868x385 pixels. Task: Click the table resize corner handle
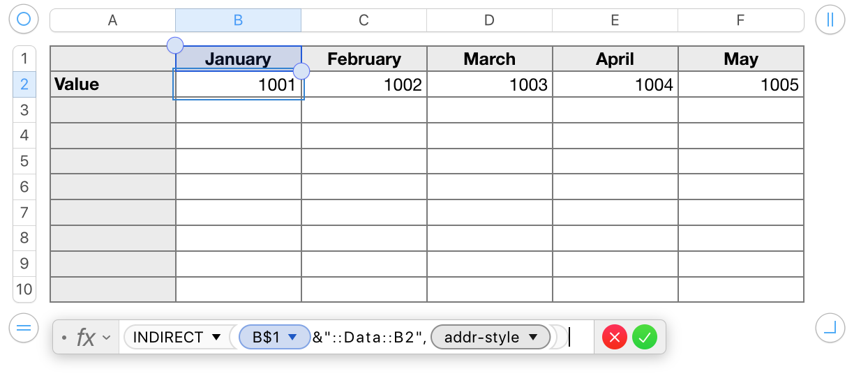(830, 326)
